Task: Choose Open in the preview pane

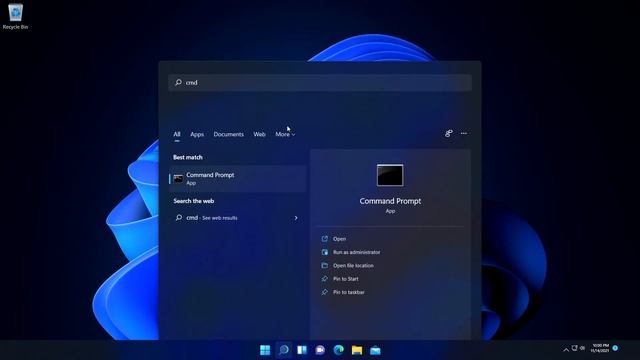Action: click(x=340, y=239)
